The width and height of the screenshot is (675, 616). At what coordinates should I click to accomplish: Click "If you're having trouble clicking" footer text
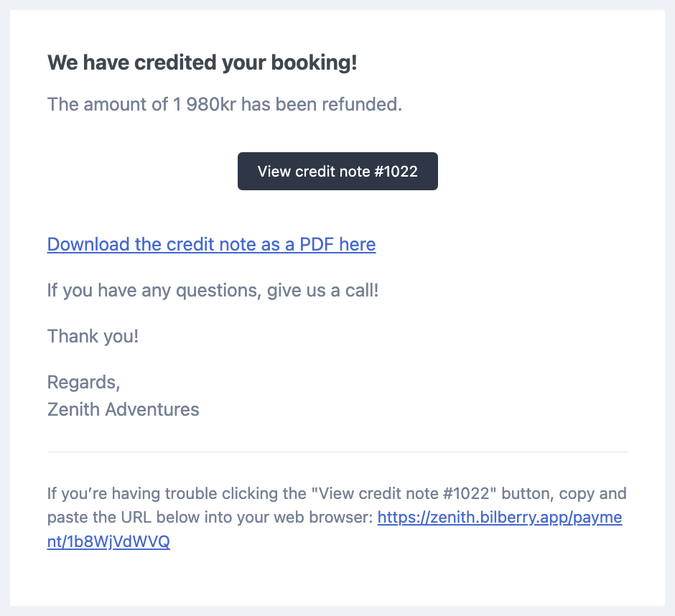(177, 493)
